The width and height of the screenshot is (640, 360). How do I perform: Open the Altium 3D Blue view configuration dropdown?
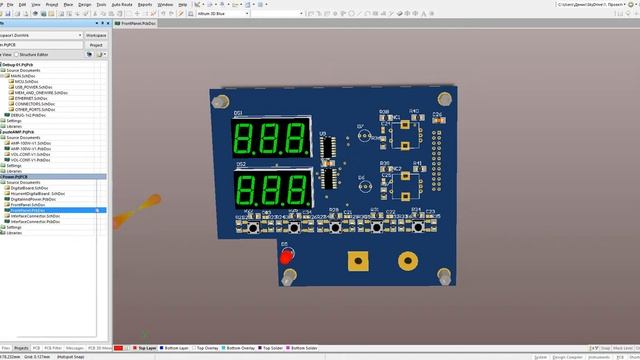click(x=223, y=13)
